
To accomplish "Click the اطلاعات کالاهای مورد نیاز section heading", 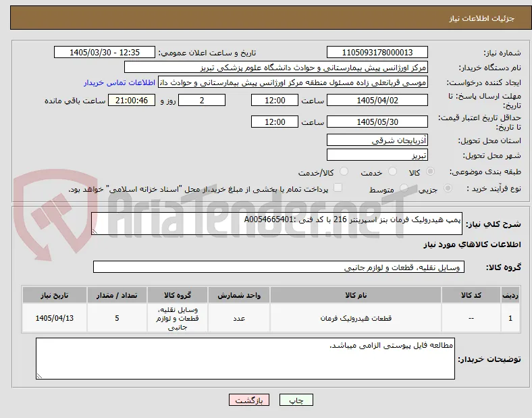I will pos(472,244).
